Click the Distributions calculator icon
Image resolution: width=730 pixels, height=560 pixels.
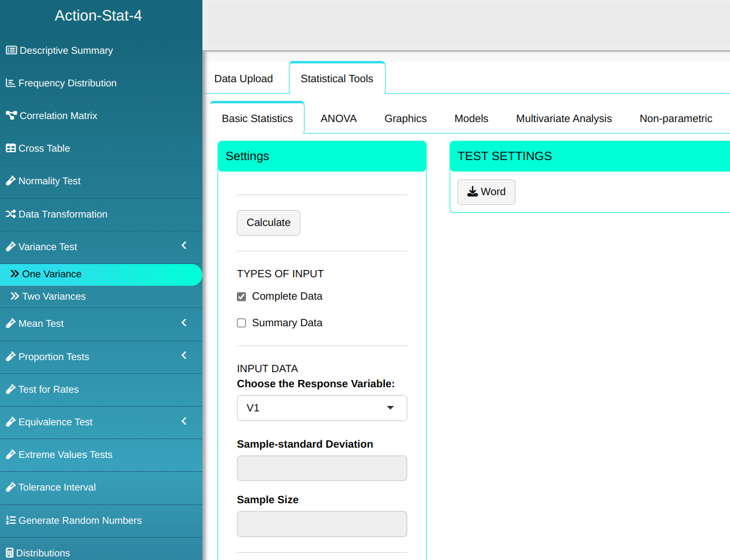pyautogui.click(x=10, y=553)
